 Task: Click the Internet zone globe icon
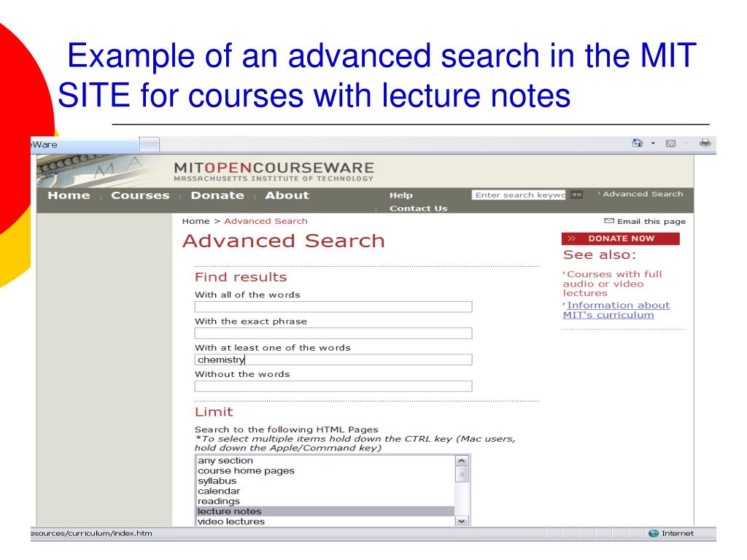pos(654,533)
